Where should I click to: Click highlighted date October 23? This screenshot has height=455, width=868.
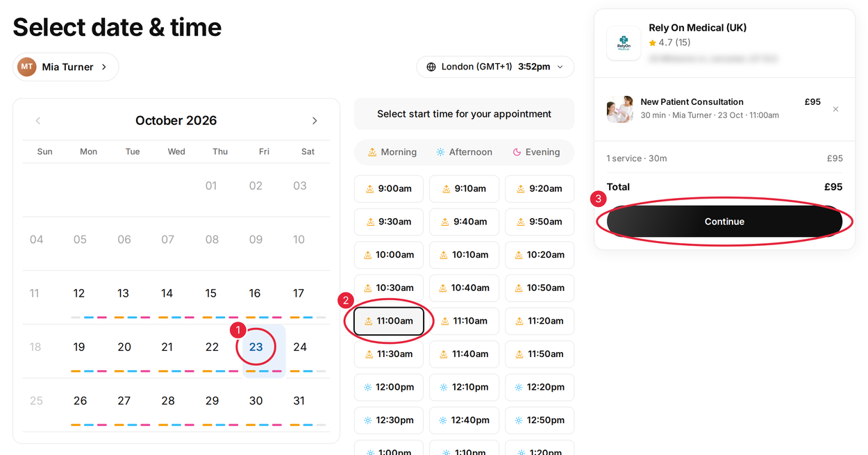tap(256, 347)
